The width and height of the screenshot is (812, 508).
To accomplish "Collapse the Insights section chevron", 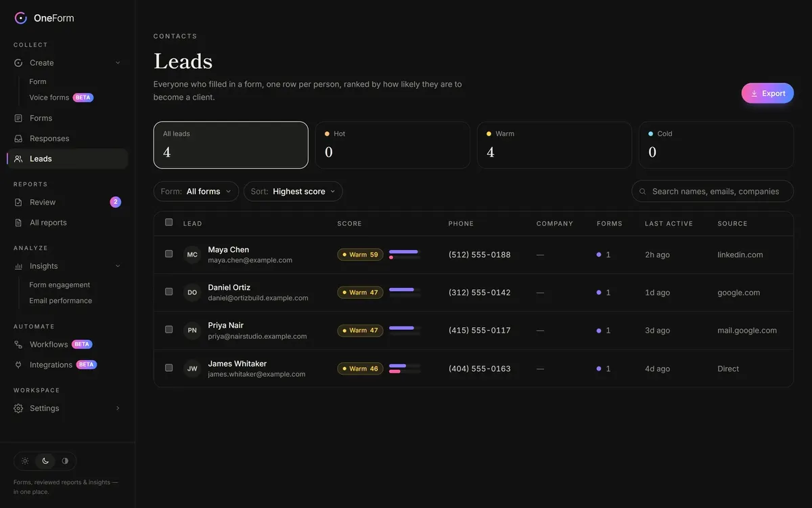I will click(118, 266).
